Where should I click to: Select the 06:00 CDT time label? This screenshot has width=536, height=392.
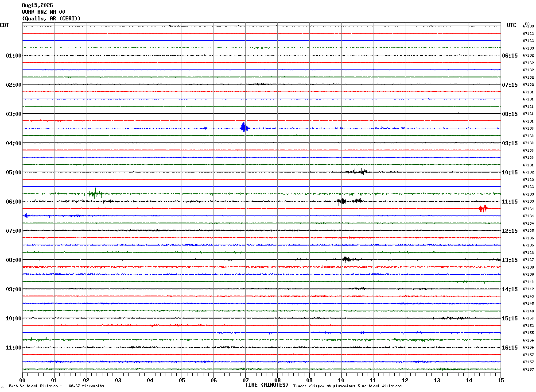point(14,202)
